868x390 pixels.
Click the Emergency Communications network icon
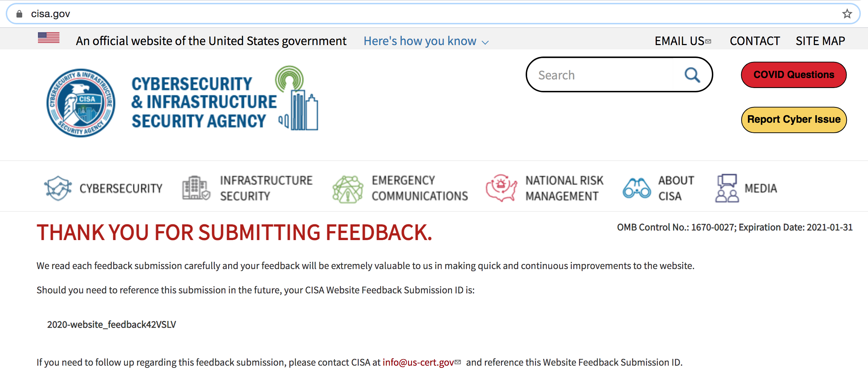(x=348, y=189)
